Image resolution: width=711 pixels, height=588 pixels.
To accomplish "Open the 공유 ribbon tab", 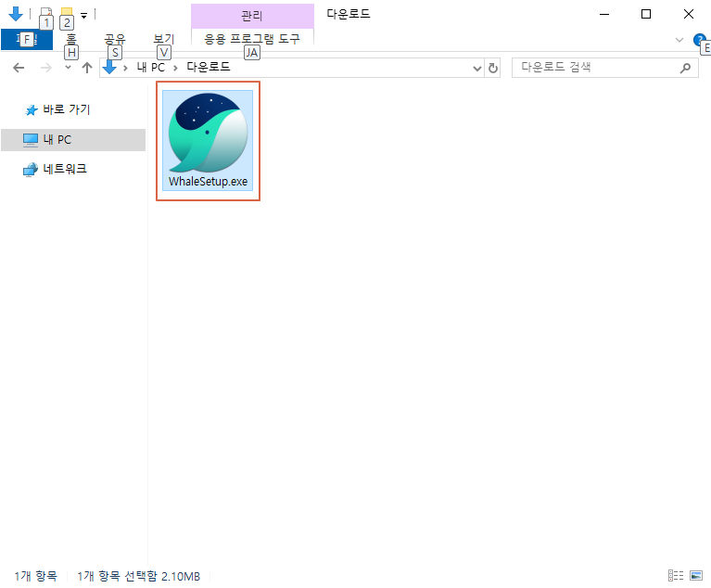I will 115,40.
